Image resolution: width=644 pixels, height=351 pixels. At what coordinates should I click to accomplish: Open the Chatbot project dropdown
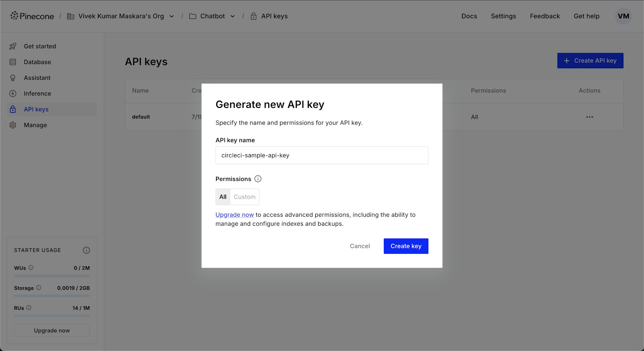click(232, 16)
